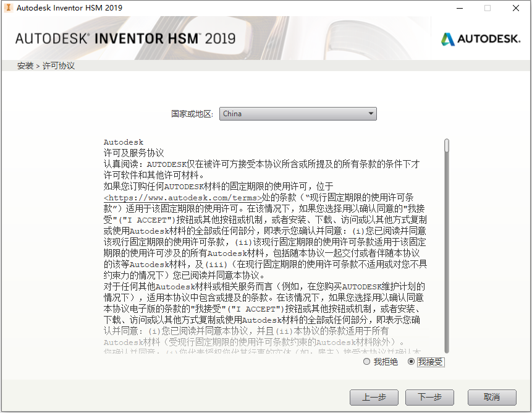Click the AUTODESK INVENTOR HSM 2019 banner title

125,38
